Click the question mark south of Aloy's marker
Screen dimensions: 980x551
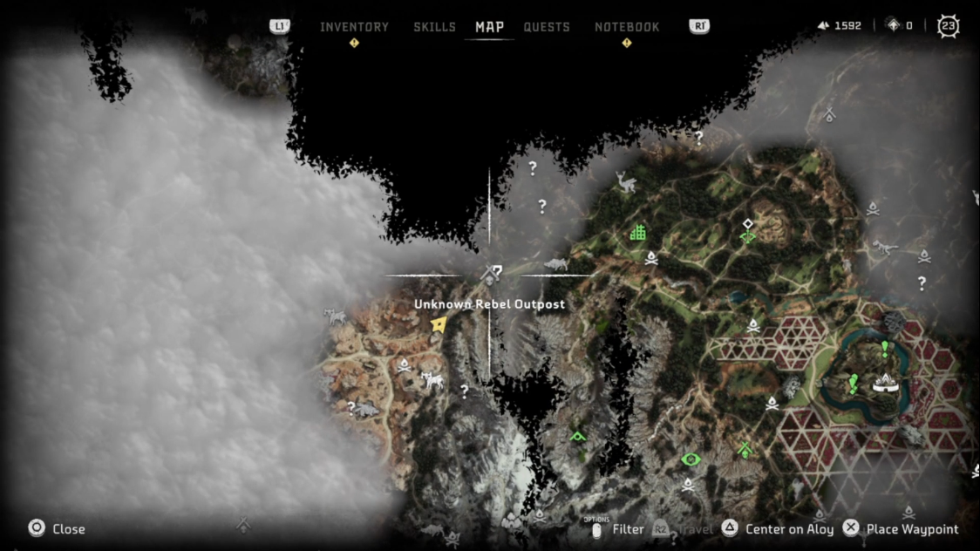(465, 391)
